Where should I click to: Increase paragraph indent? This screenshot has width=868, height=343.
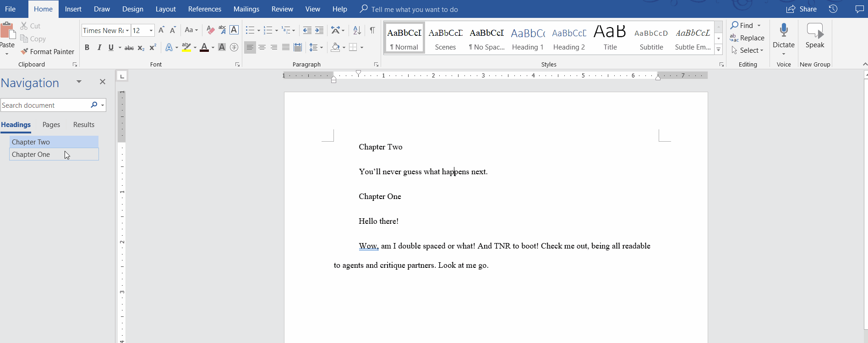coord(319,30)
